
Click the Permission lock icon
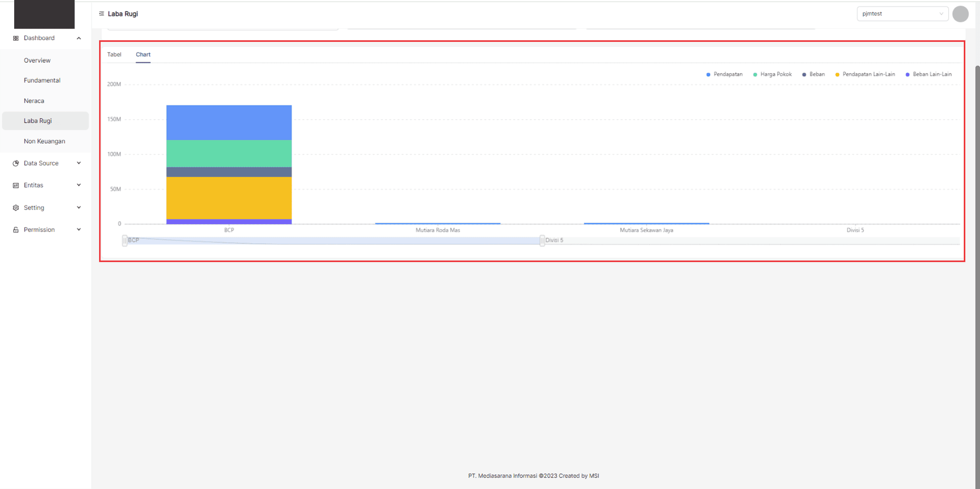point(16,230)
